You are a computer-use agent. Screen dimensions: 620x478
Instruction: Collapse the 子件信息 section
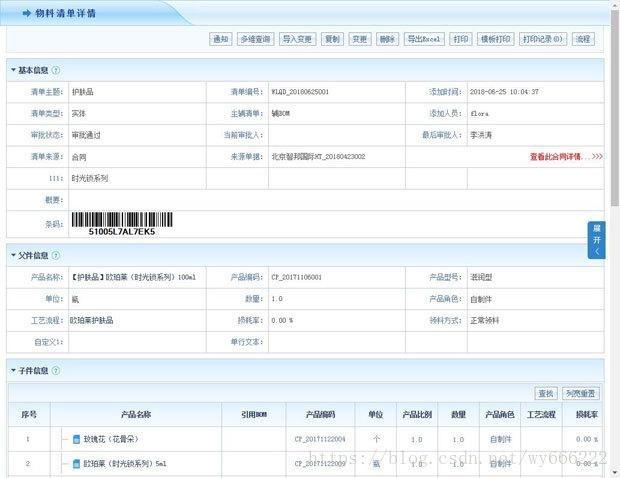point(14,370)
